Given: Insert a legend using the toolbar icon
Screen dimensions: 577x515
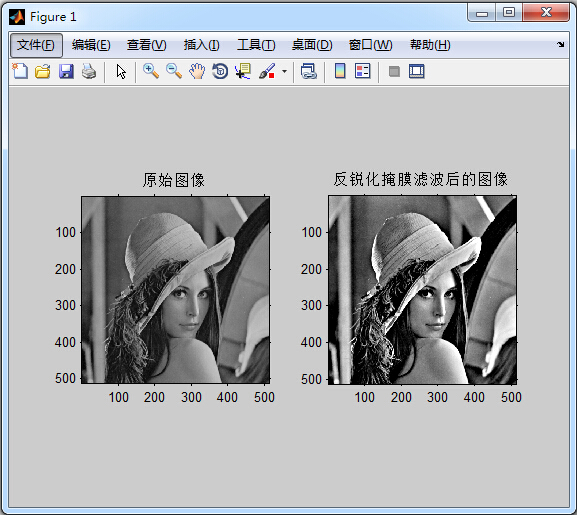Looking at the screenshot, I should (x=362, y=71).
